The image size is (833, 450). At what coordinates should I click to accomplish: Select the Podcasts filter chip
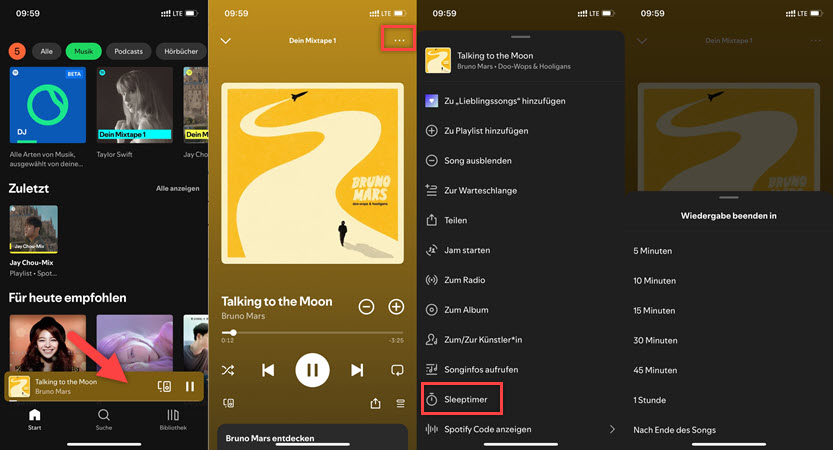(129, 52)
